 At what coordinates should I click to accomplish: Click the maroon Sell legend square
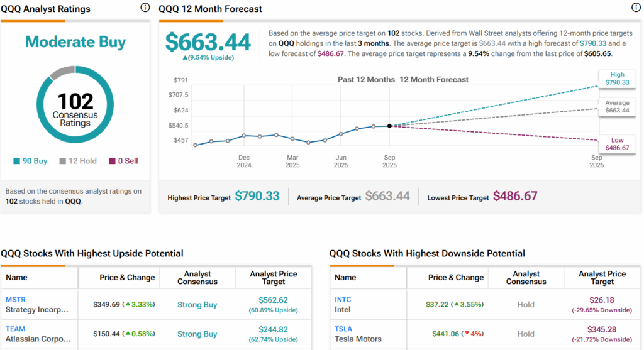(113, 161)
